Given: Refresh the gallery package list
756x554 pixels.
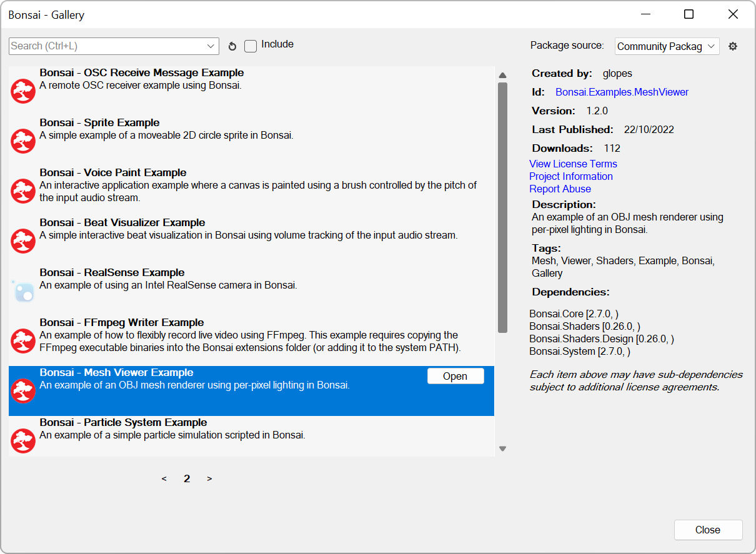Looking at the screenshot, I should [232, 46].
